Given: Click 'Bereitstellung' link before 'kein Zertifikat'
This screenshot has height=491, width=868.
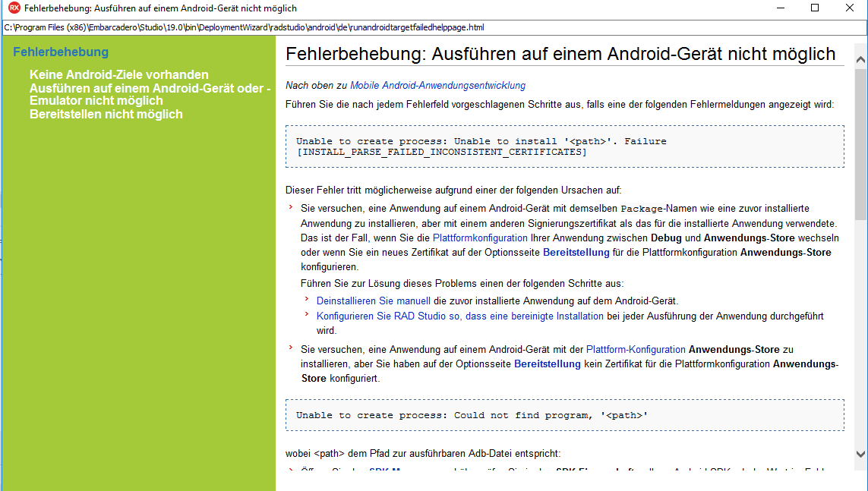Looking at the screenshot, I should [547, 364].
